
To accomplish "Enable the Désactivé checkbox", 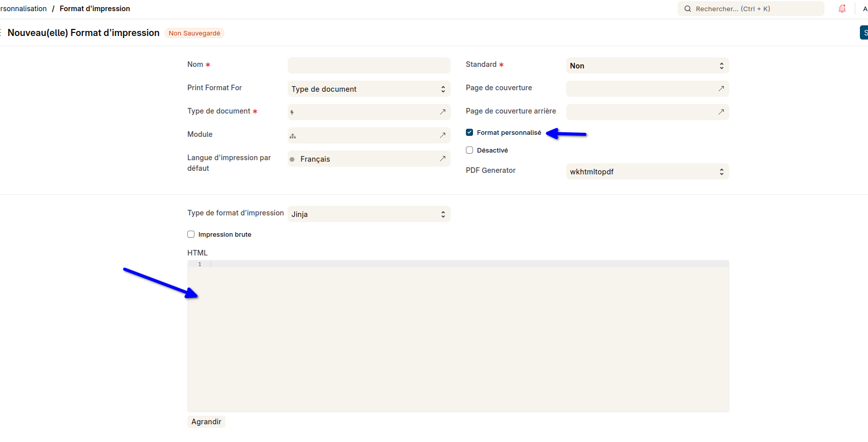I will (469, 150).
